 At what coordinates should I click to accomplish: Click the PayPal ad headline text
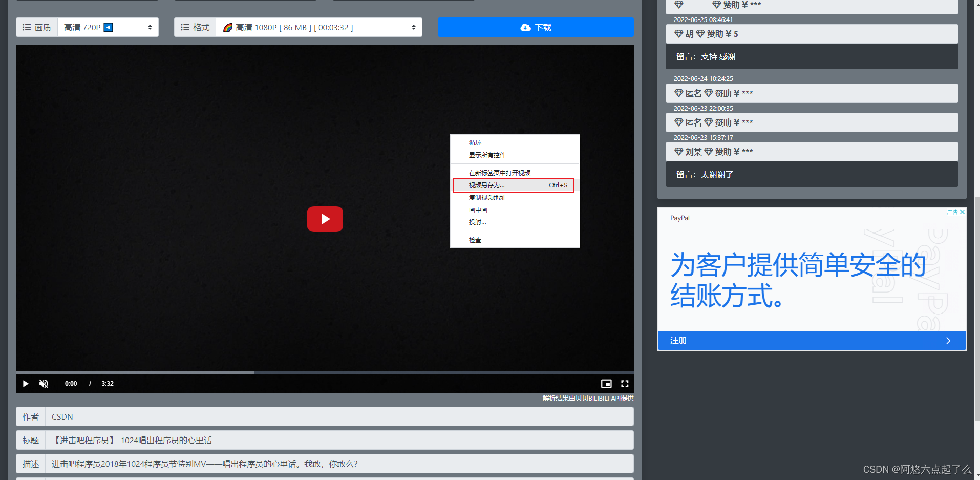798,280
